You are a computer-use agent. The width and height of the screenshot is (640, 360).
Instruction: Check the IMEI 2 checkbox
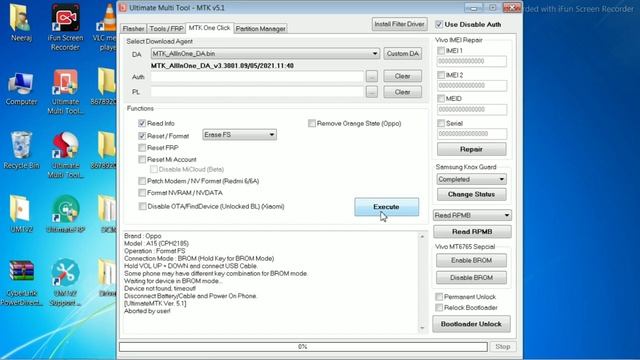pos(441,75)
